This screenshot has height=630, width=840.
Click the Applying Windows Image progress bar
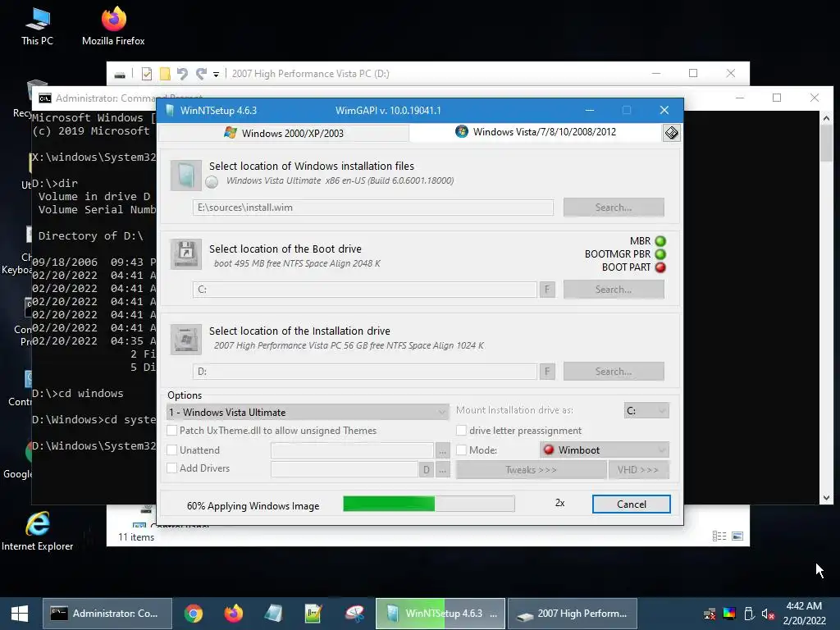(x=428, y=504)
